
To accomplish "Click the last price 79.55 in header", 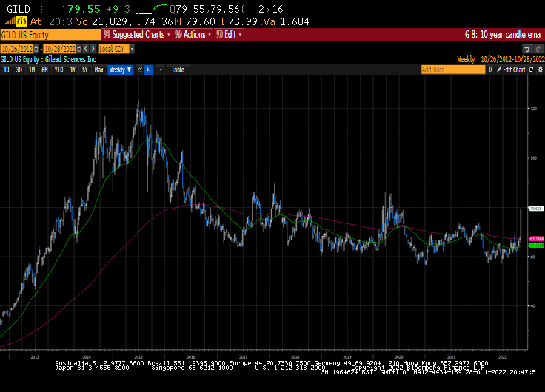I will [84, 9].
